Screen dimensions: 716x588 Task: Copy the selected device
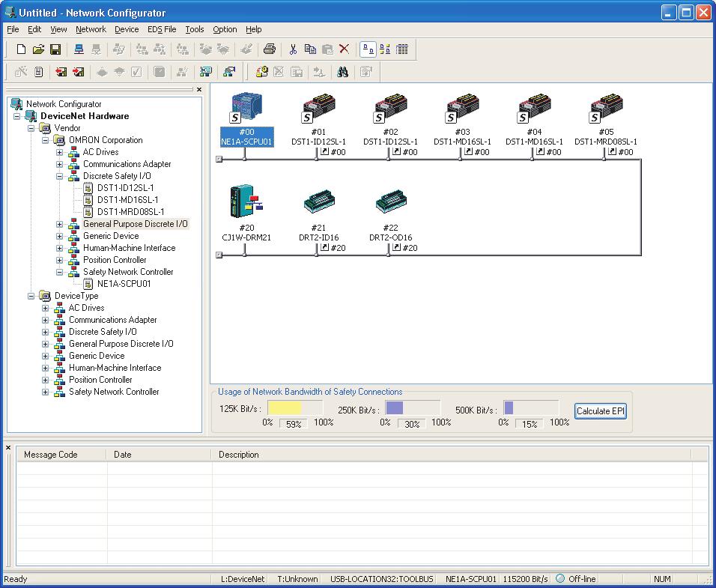point(310,49)
